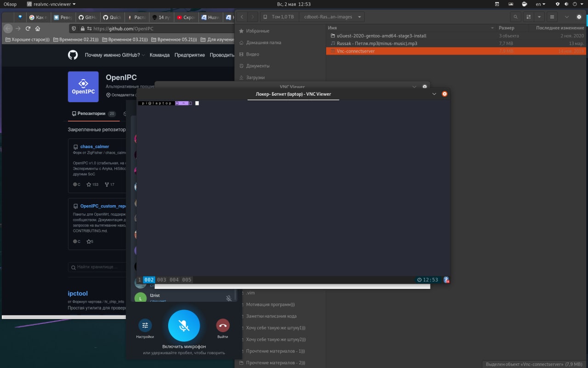Reload the GitHub page in browser
Screen dimensions: 588x368
(28, 29)
